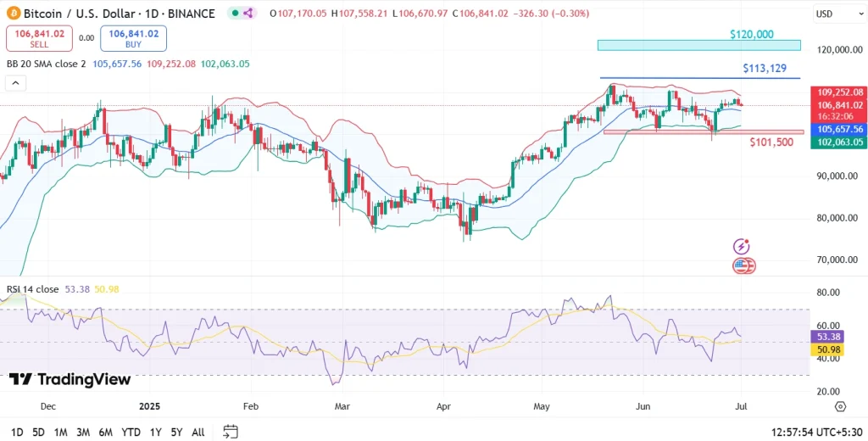Switch to the 6M time range
The height and width of the screenshot is (441, 868).
tap(105, 432)
